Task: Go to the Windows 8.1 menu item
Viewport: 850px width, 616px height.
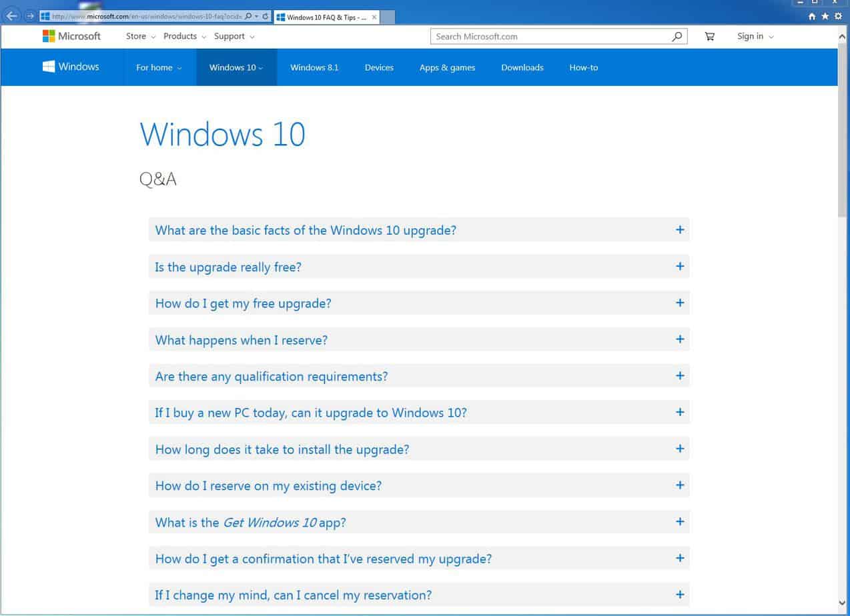Action: [314, 67]
